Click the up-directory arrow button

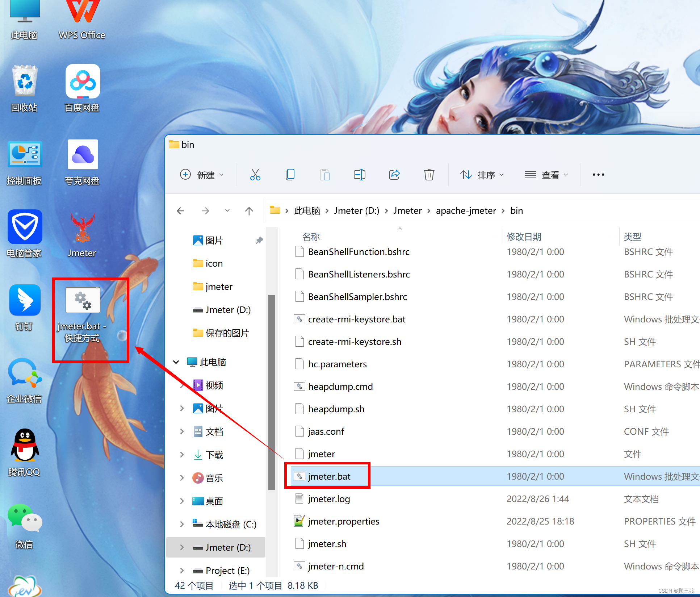(x=249, y=211)
